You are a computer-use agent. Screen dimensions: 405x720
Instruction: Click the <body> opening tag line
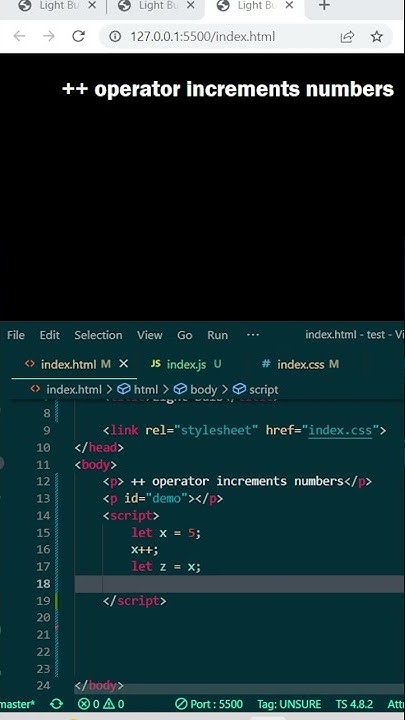tap(96, 465)
